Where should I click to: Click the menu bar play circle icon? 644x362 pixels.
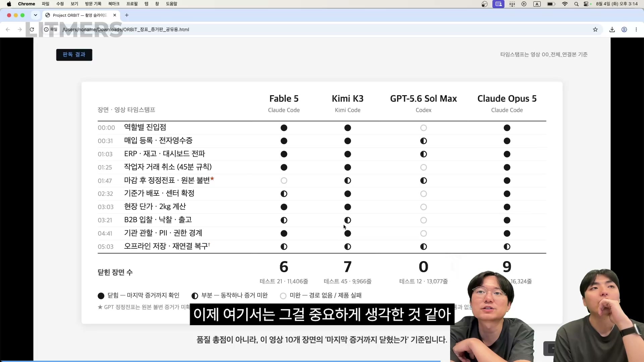pyautogui.click(x=524, y=4)
